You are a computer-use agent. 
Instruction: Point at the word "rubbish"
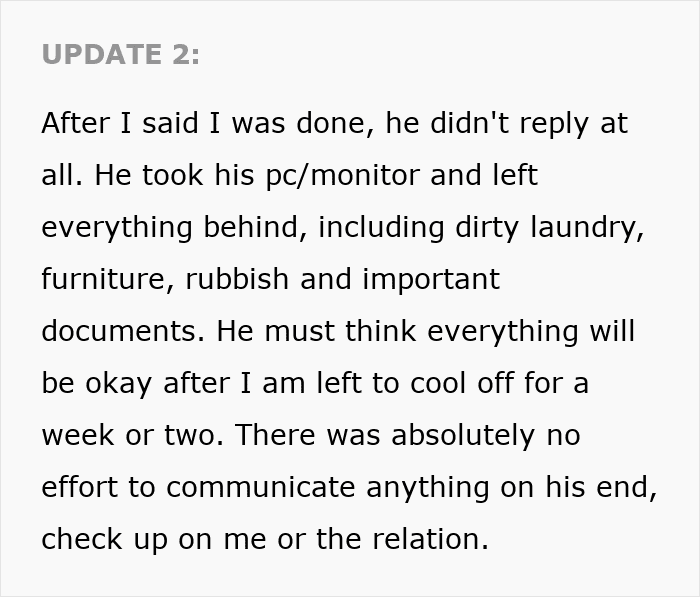coord(221,279)
